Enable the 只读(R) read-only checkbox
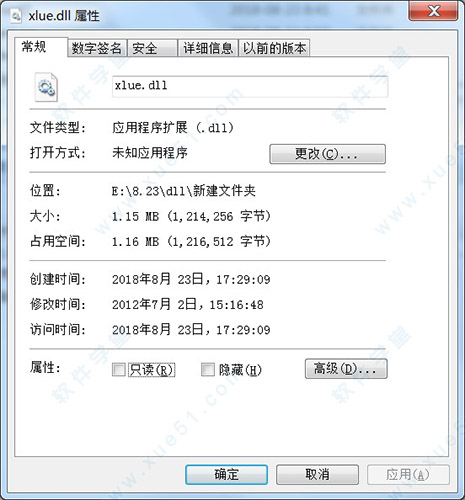Screen dimensions: 465x500 point(118,369)
